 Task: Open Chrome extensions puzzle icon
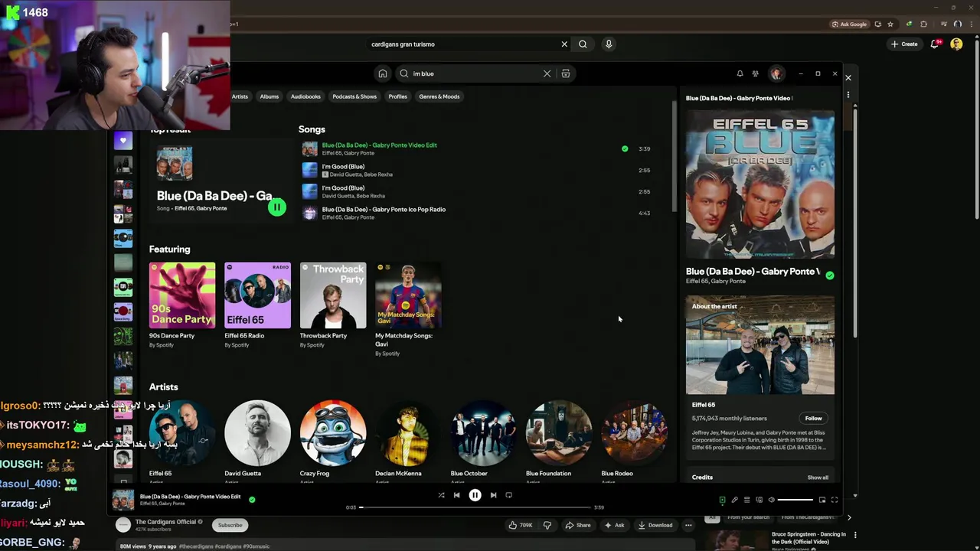[924, 24]
